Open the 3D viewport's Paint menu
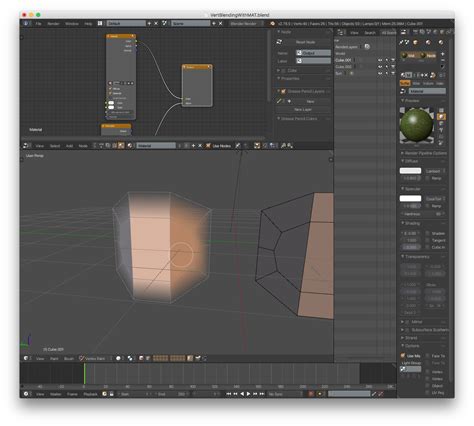Viewport: 474px width, 426px height. tap(54, 358)
